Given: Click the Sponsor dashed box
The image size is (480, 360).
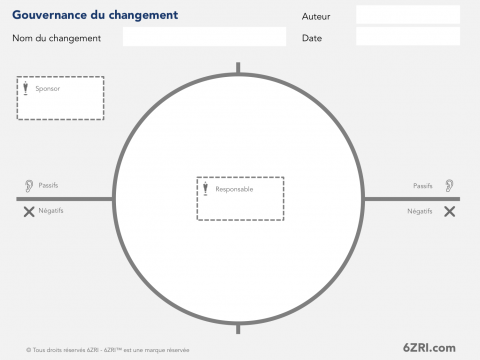Looking at the screenshot, I should (x=60, y=98).
